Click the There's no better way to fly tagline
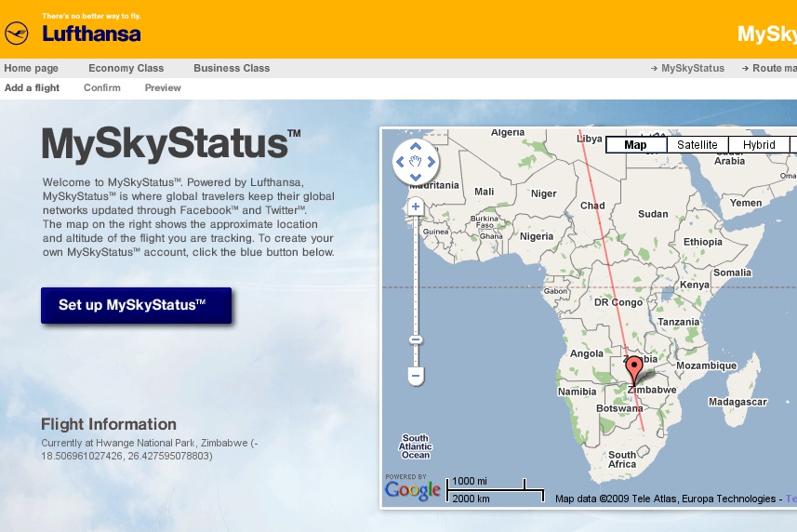Screen dimensions: 797x532 click(91, 16)
